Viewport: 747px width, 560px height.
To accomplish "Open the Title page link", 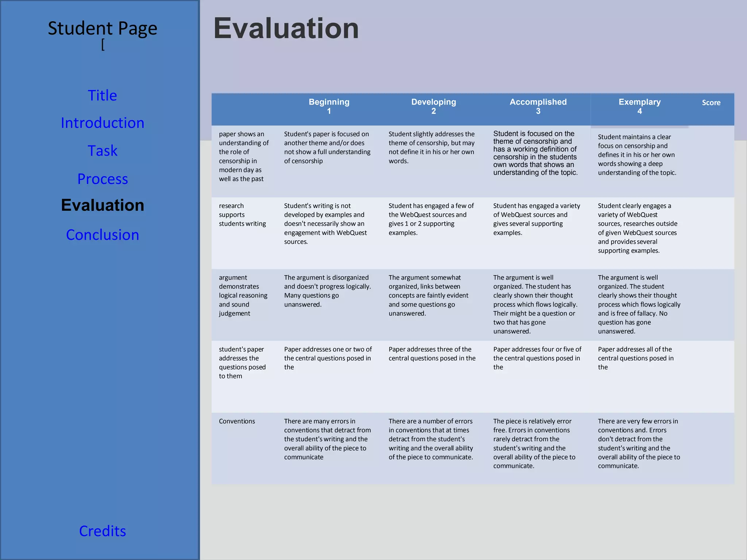I will click(102, 96).
